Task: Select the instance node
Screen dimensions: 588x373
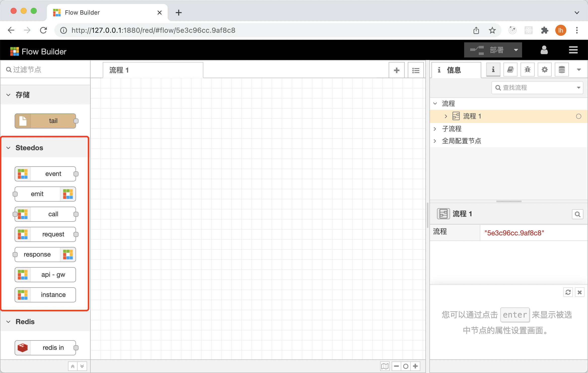Action: click(x=45, y=295)
